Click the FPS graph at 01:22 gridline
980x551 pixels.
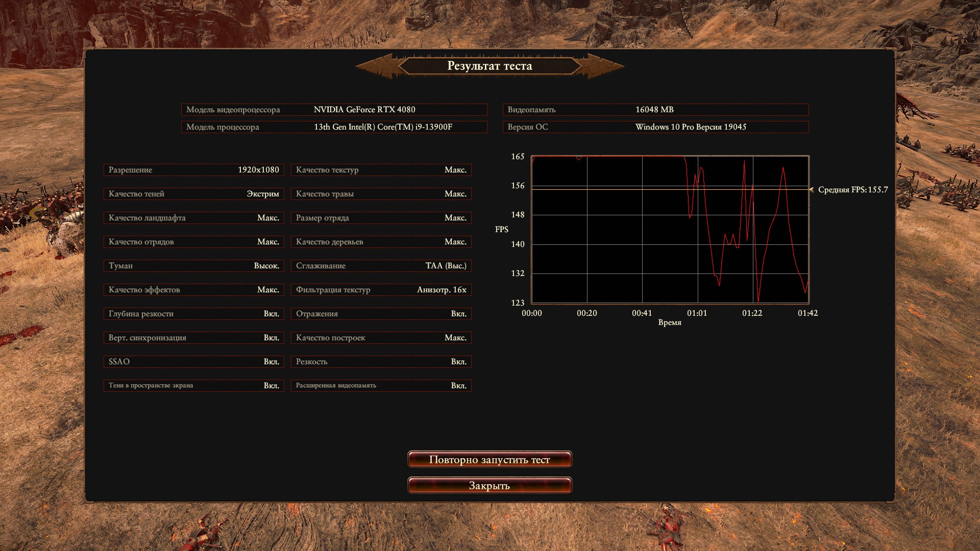click(753, 230)
